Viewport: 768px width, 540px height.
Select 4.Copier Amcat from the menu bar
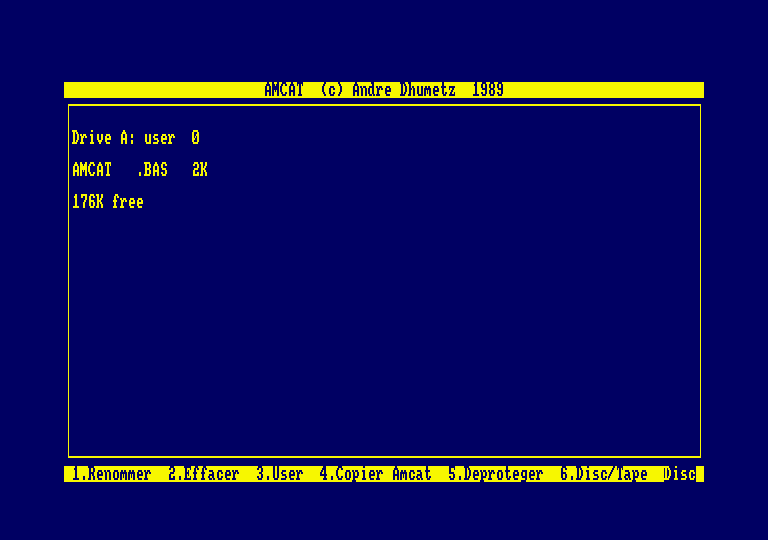click(375, 474)
